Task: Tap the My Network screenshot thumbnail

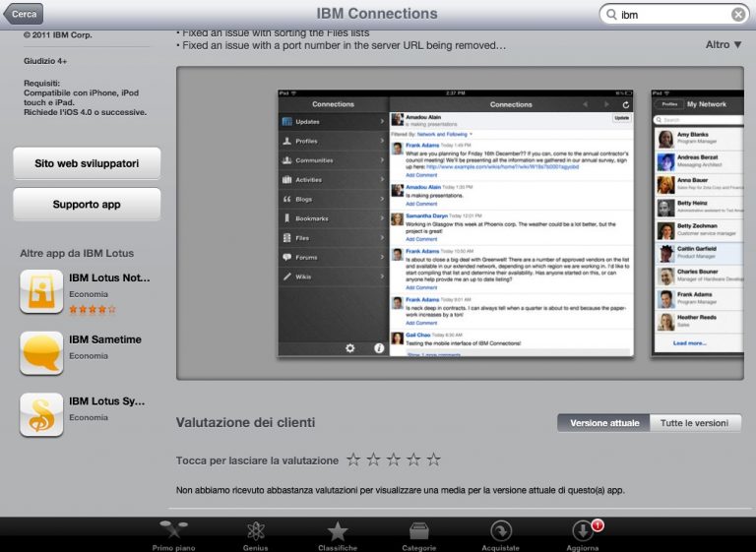Action: coord(697,223)
